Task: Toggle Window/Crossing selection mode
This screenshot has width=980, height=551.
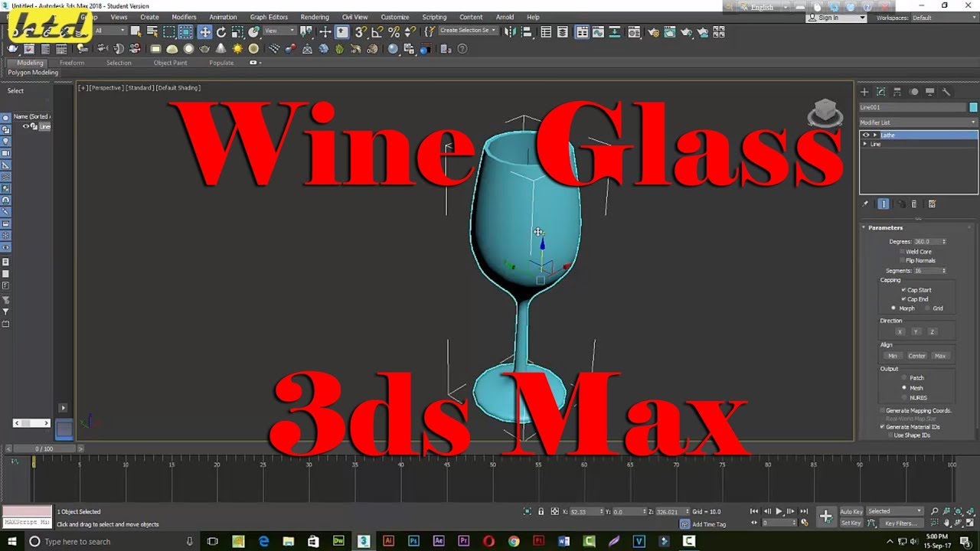Action: (x=185, y=31)
